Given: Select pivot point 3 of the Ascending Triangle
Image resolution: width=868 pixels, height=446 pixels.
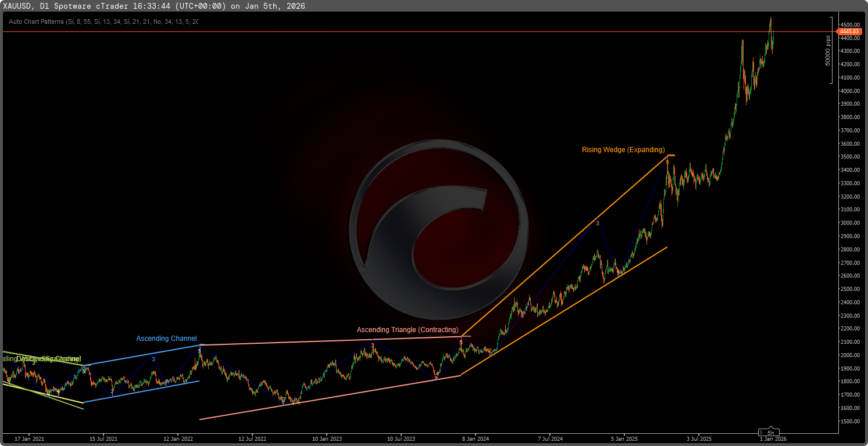Looking at the screenshot, I should point(373,346).
